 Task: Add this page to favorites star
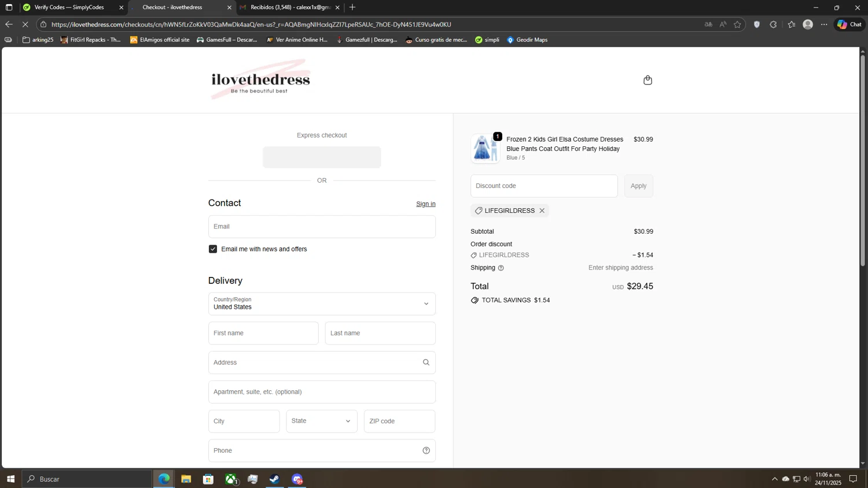737,24
